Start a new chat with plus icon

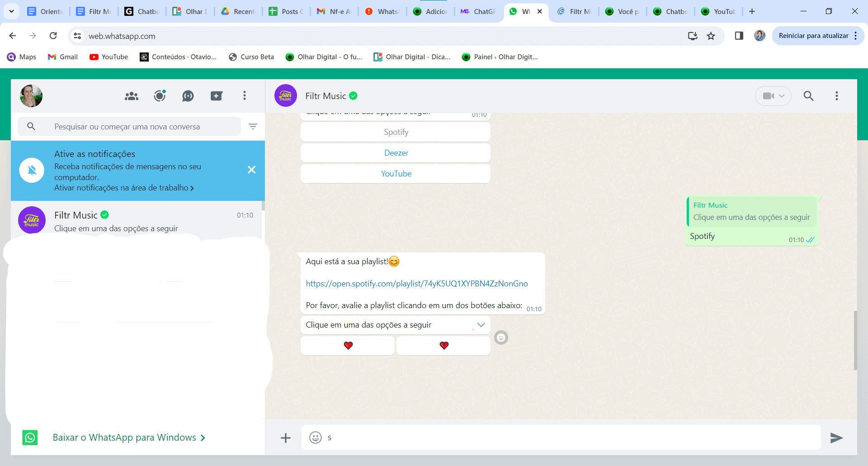[x=216, y=96]
